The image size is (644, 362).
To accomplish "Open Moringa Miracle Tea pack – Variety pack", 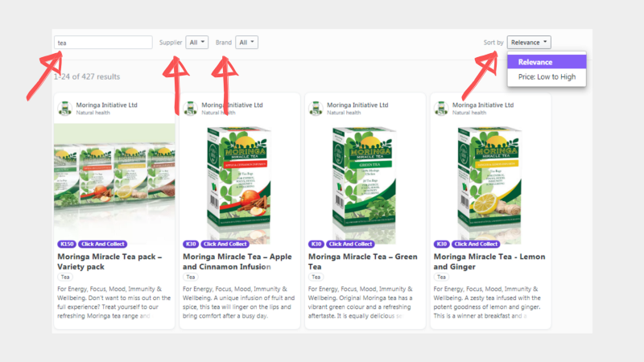I will click(109, 261).
